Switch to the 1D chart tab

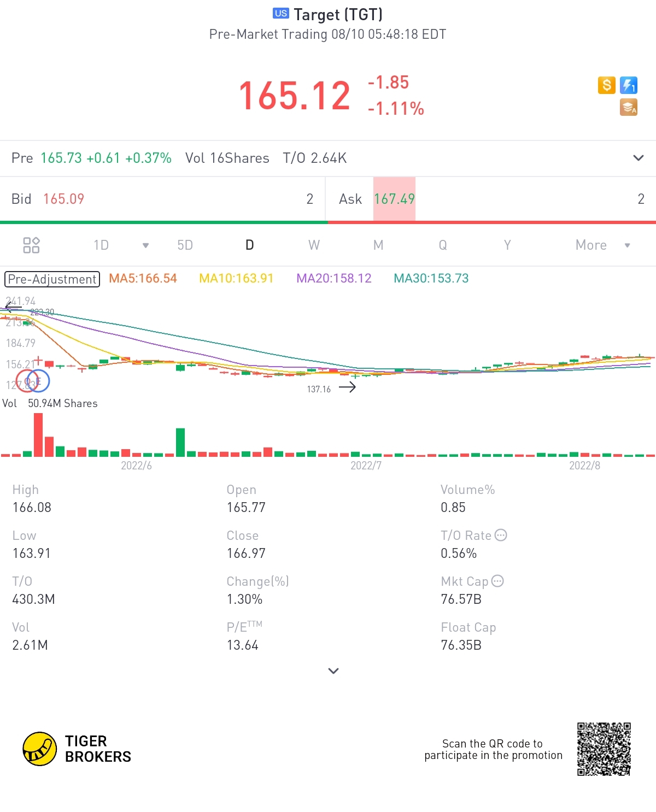(101, 245)
